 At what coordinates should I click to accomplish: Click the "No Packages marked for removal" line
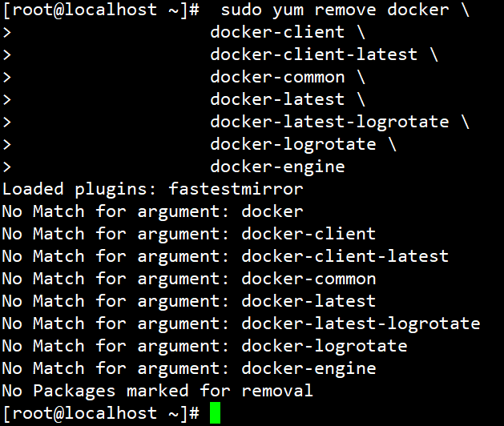[157, 392]
